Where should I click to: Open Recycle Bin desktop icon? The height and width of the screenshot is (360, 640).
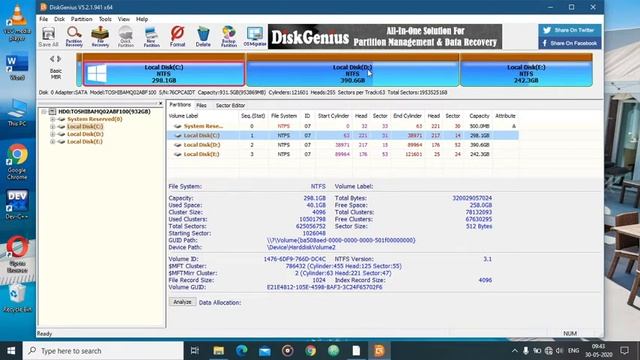tap(17, 299)
